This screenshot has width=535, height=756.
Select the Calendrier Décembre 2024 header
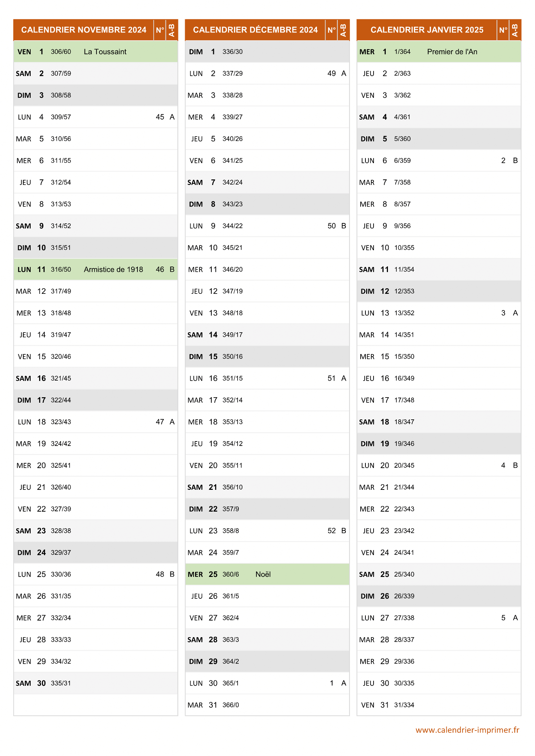(x=255, y=30)
